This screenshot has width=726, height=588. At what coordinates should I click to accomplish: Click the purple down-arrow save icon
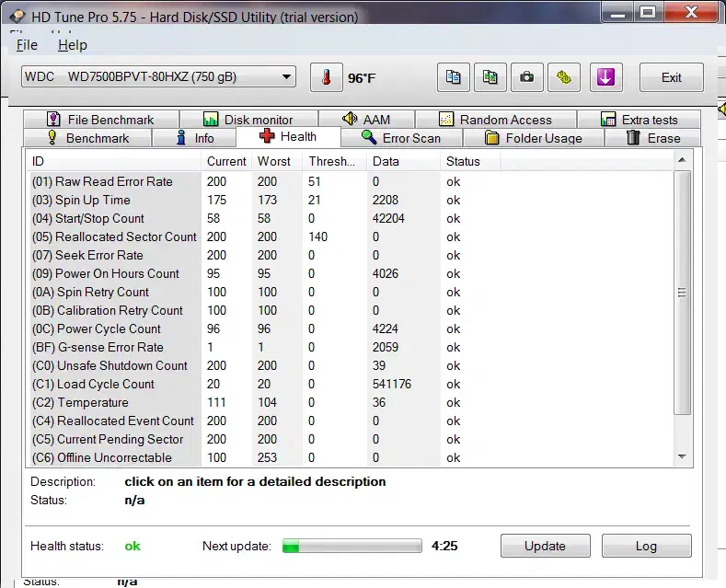tap(605, 77)
